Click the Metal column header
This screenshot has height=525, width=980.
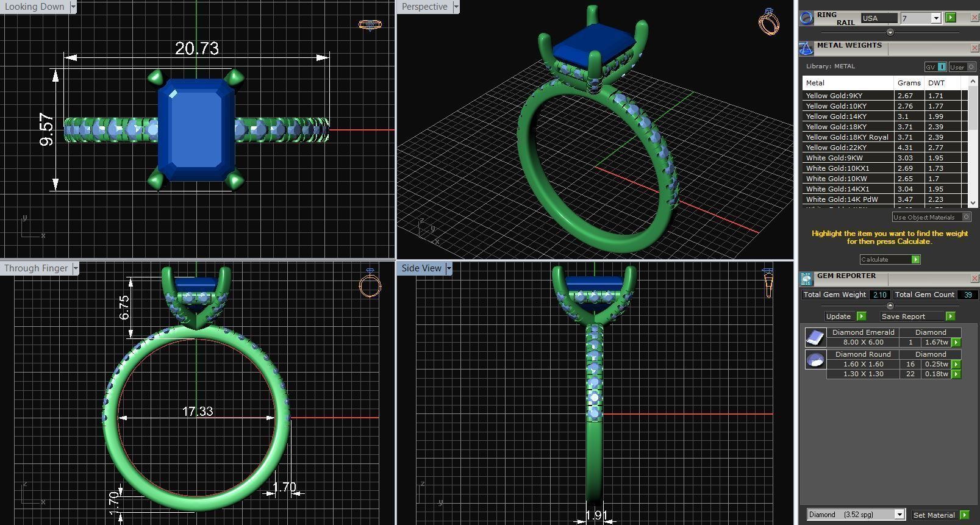click(x=848, y=83)
